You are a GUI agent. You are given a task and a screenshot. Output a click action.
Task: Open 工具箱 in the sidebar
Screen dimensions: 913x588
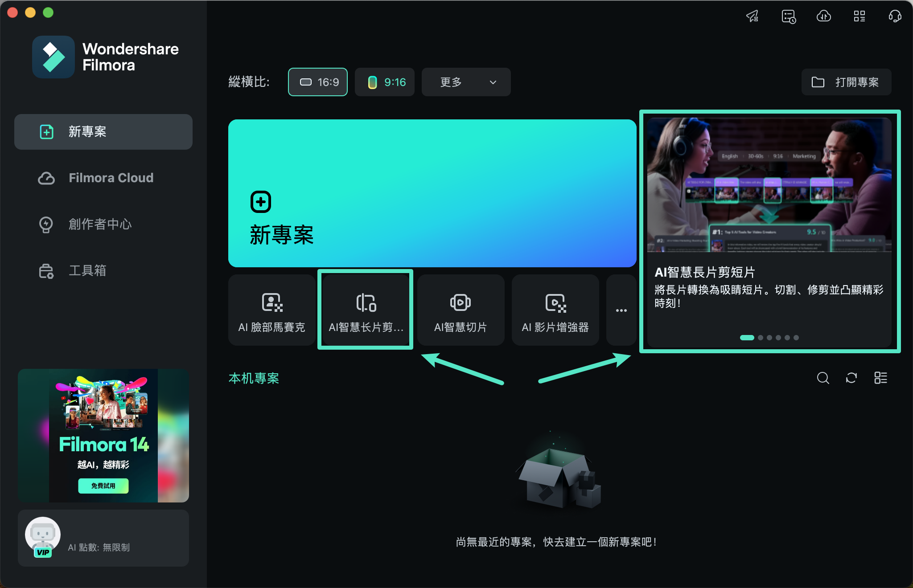pos(103,271)
